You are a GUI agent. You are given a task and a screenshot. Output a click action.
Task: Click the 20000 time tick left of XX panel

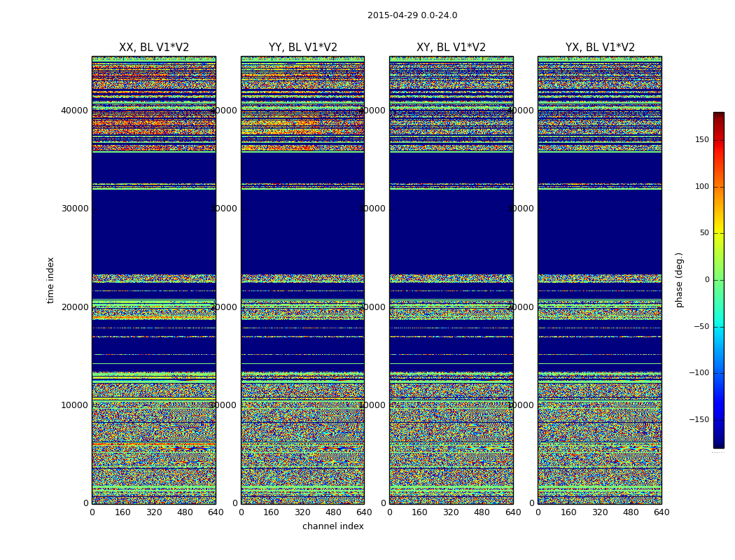coord(74,307)
